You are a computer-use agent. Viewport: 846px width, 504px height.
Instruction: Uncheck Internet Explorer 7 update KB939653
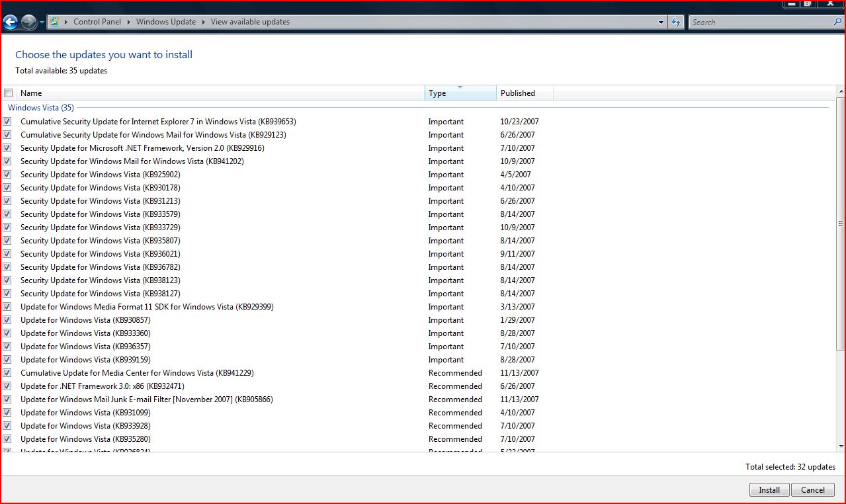pyautogui.click(x=7, y=122)
